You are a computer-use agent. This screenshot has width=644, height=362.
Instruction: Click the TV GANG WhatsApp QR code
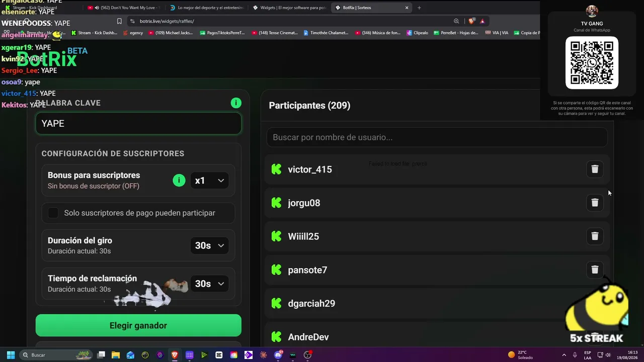592,63
